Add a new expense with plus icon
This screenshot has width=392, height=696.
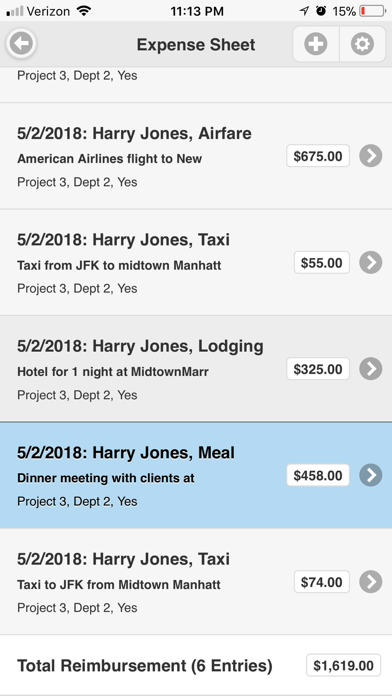click(316, 44)
